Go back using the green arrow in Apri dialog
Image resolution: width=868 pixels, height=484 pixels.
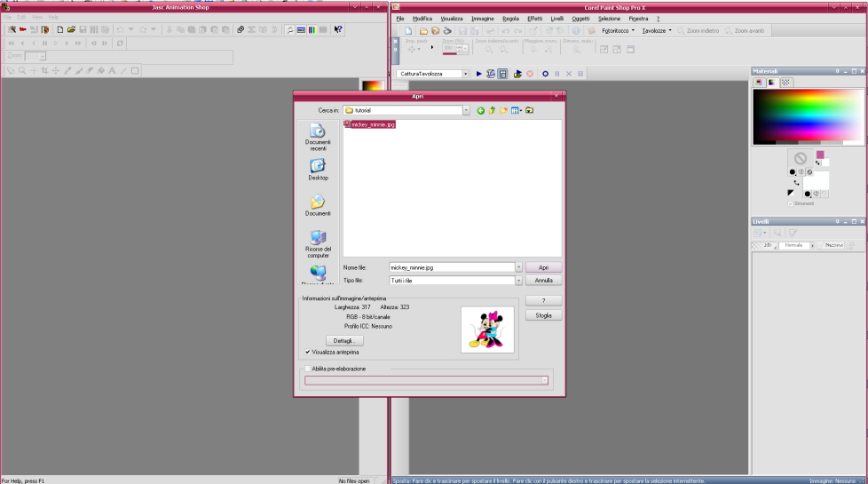pos(480,111)
